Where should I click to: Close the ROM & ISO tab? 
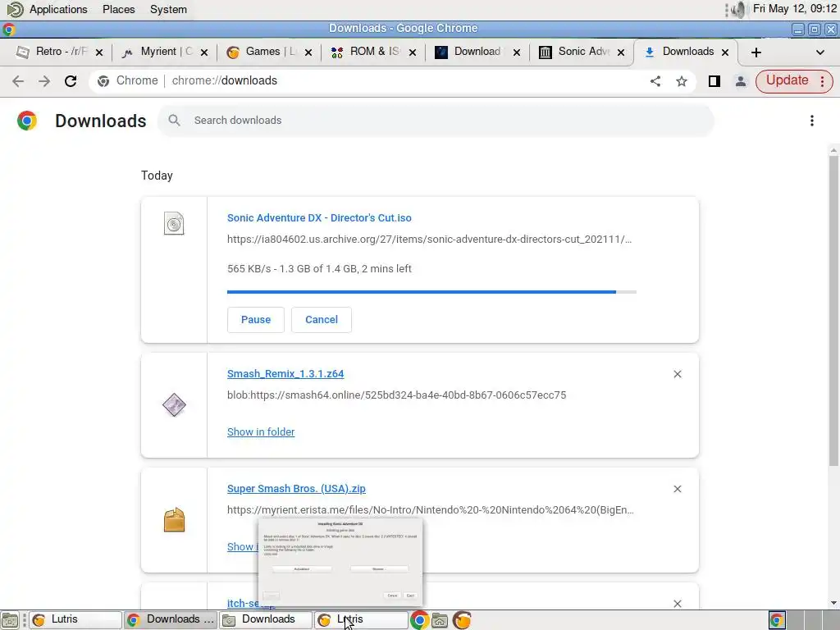click(x=413, y=52)
